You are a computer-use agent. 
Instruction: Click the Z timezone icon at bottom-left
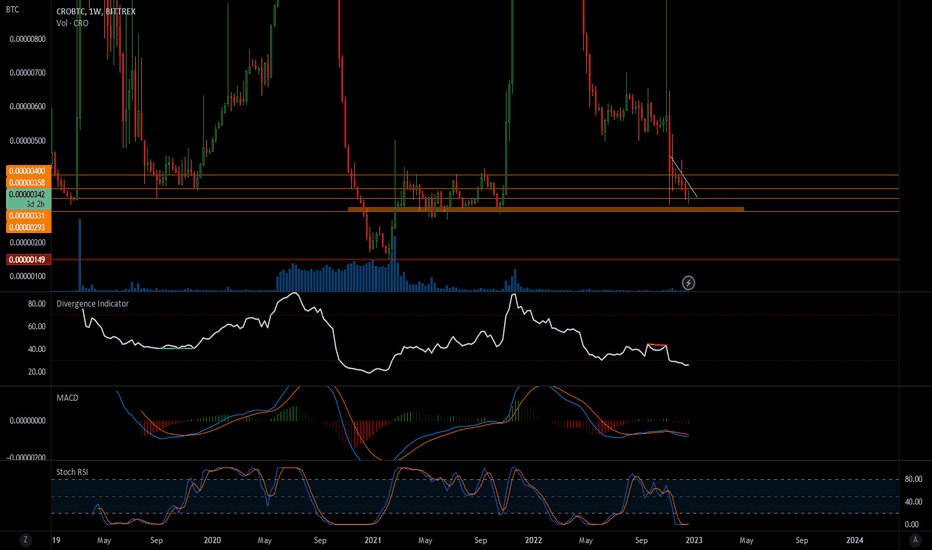point(26,540)
